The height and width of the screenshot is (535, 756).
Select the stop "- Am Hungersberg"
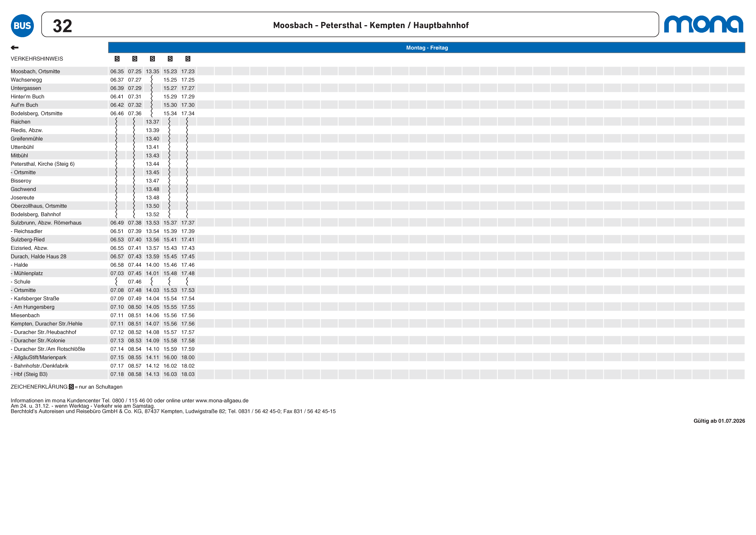click(x=33, y=307)
